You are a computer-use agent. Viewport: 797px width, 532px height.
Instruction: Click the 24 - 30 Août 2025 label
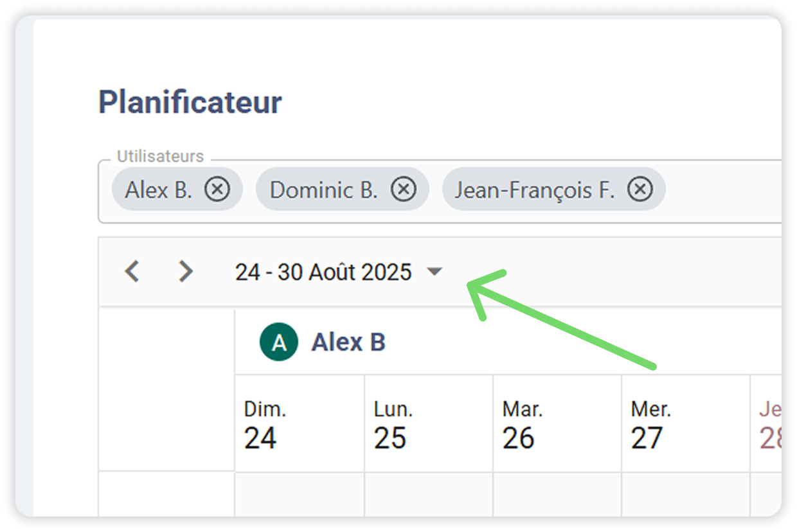[x=323, y=272]
